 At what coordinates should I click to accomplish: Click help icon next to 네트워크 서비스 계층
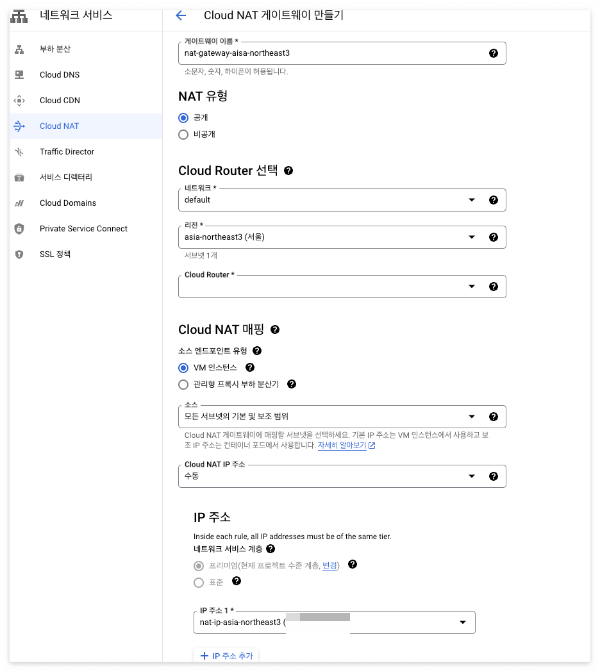pyautogui.click(x=270, y=549)
